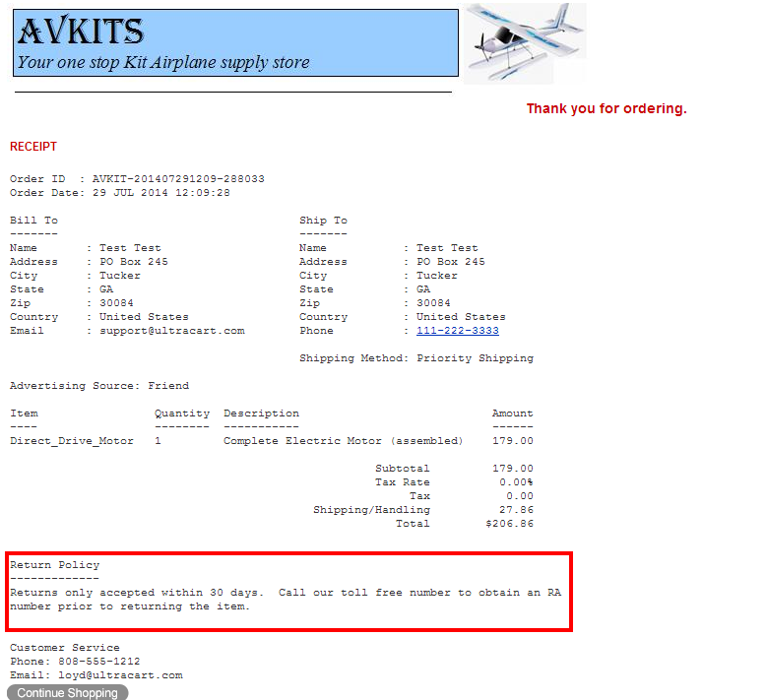
Task: Click 'Your one stop Kit Airplane supply store' tagline
Action: (x=163, y=63)
